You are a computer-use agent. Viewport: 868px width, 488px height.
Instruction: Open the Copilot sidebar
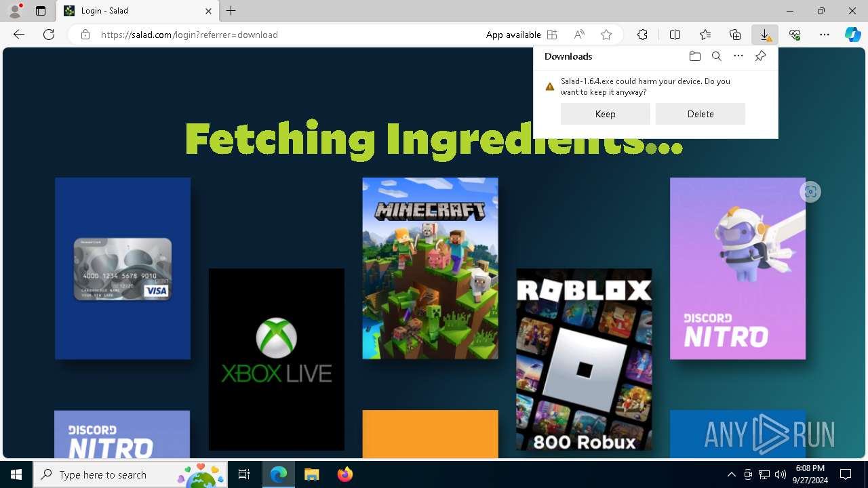(x=852, y=35)
